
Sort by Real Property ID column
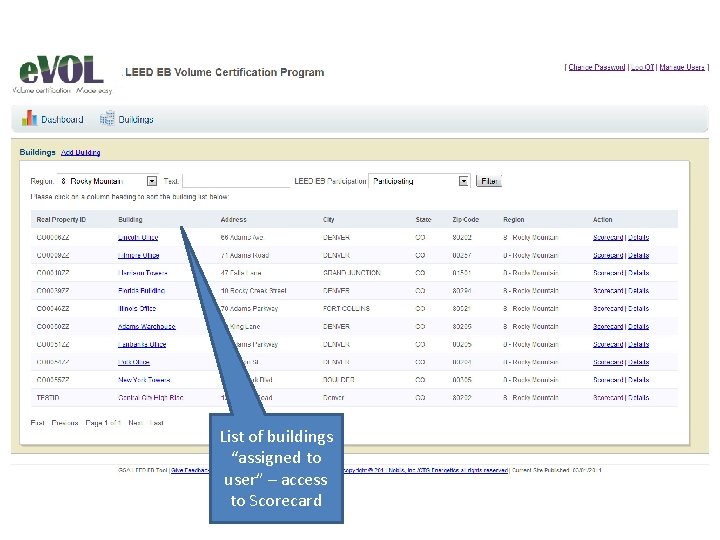(x=61, y=219)
